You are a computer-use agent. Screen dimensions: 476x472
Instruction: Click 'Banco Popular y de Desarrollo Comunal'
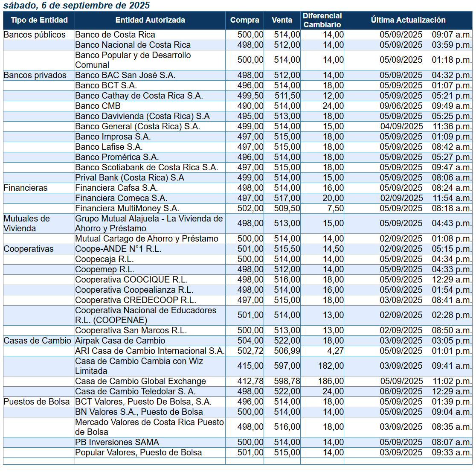tap(133, 60)
